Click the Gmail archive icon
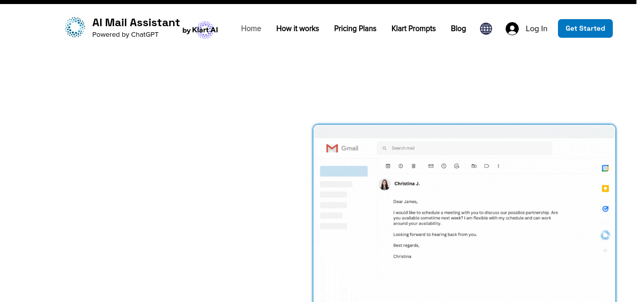 click(x=388, y=166)
